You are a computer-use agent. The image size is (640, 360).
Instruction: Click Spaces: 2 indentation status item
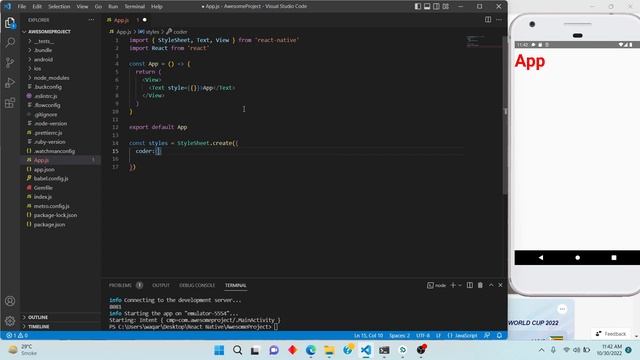click(399, 336)
